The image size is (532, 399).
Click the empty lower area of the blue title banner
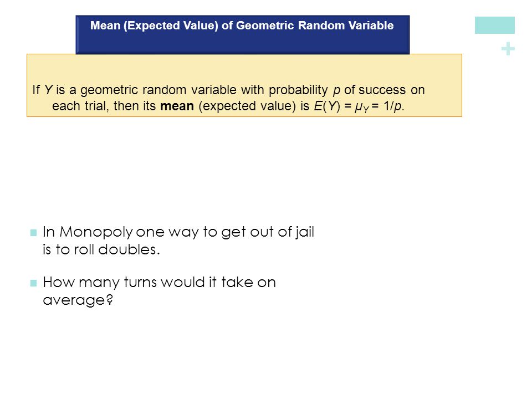click(243, 43)
